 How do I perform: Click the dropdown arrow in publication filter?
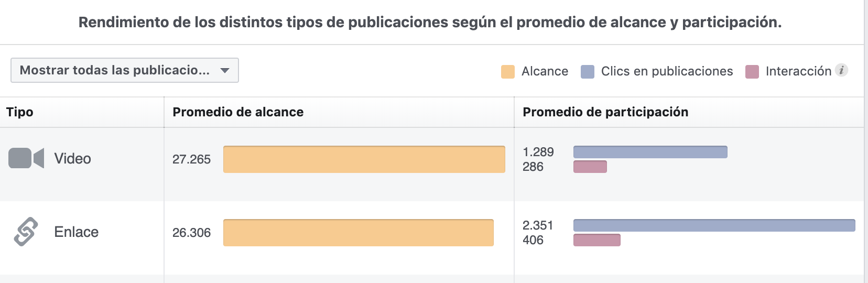pos(225,71)
